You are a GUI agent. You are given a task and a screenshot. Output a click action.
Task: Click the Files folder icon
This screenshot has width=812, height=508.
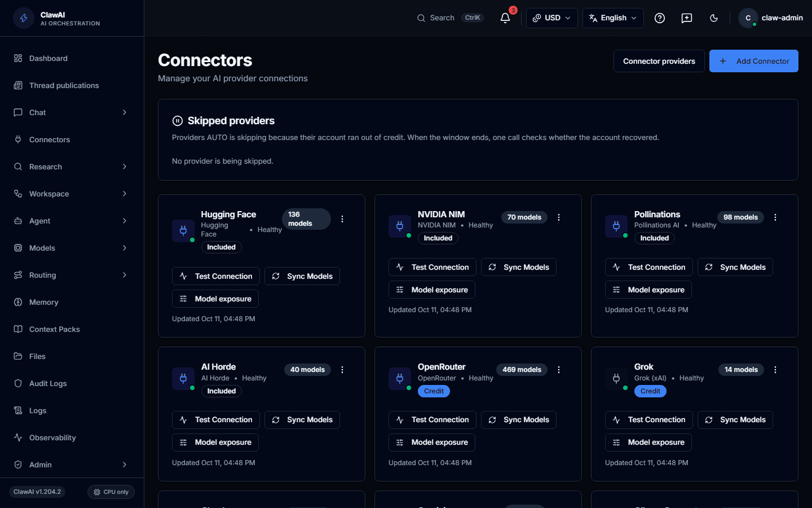pyautogui.click(x=18, y=356)
